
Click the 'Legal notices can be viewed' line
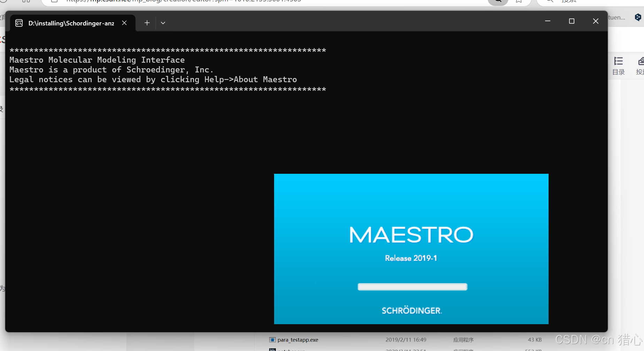click(153, 79)
